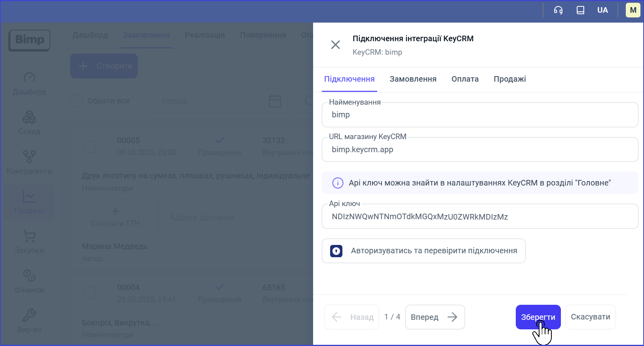The image size is (644, 346).
Task: Click the 1 / 4 step counter
Action: coord(392,317)
